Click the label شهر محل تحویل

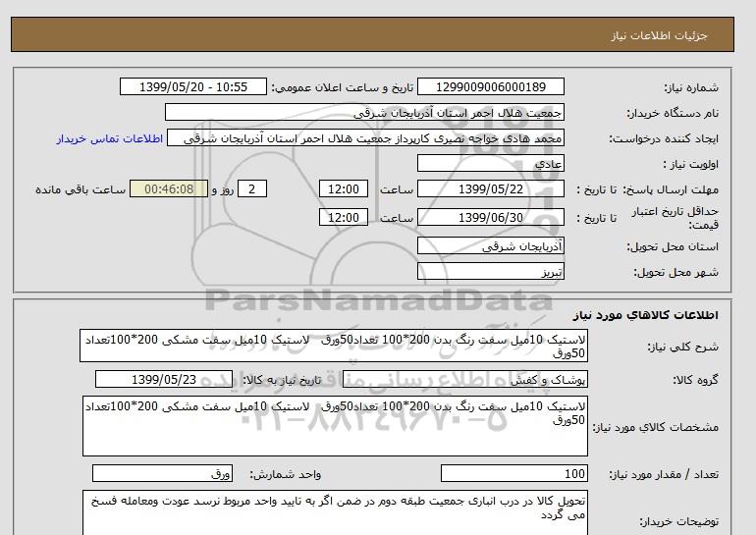click(675, 272)
